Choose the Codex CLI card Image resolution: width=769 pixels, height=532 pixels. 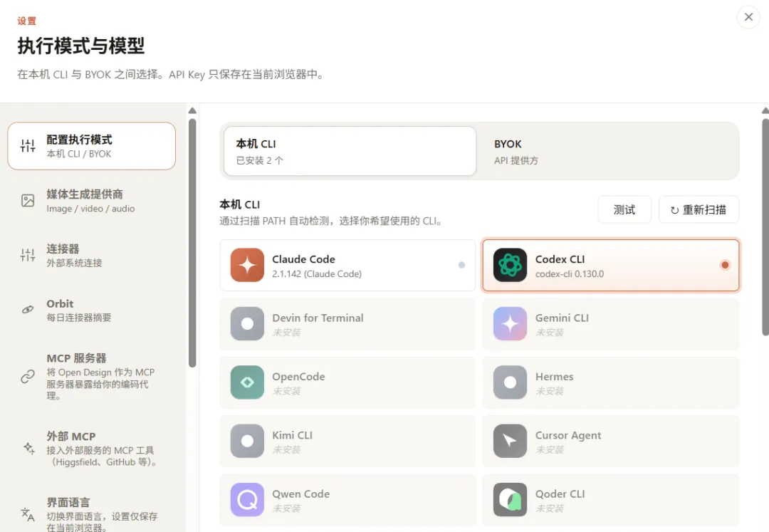[x=611, y=265]
